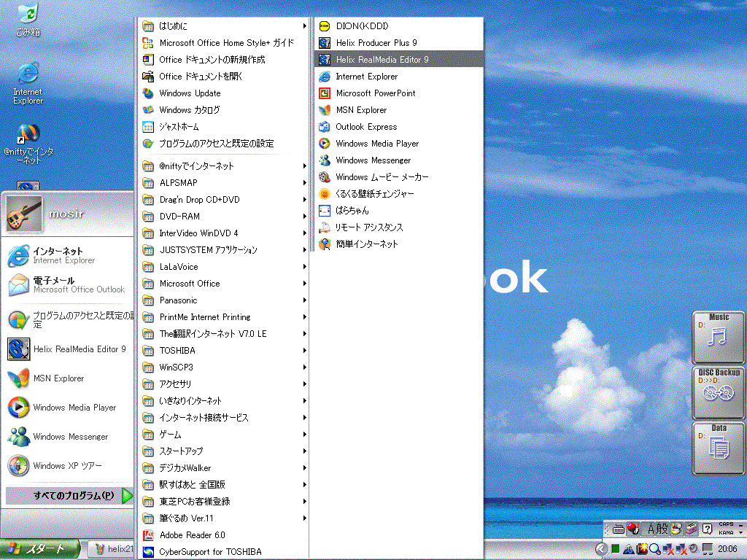The image size is (747, 560).
Task: Expand the ゲーム folder
Action: click(x=224, y=435)
